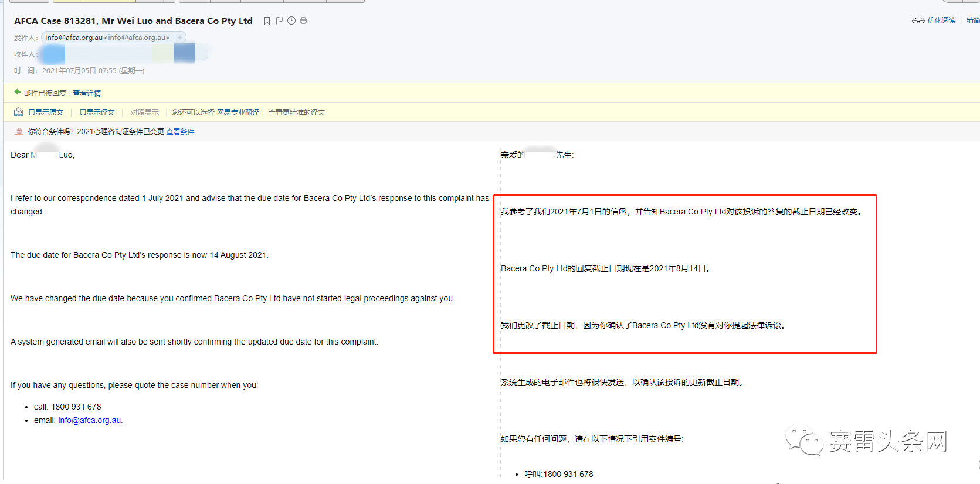This screenshot has height=484, width=980.
Task: Click sender chip Info@afca.org.au
Action: coord(107,38)
